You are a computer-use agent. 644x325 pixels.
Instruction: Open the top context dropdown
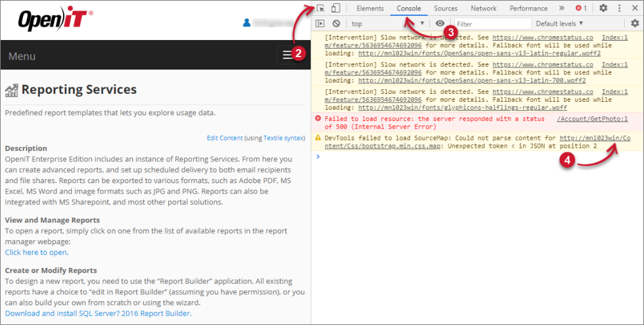point(388,24)
